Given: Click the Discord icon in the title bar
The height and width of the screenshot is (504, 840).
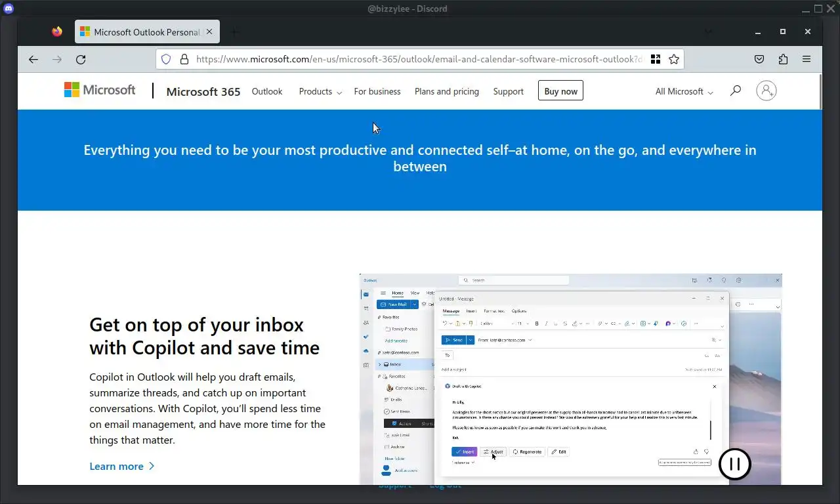Looking at the screenshot, I should (x=9, y=9).
